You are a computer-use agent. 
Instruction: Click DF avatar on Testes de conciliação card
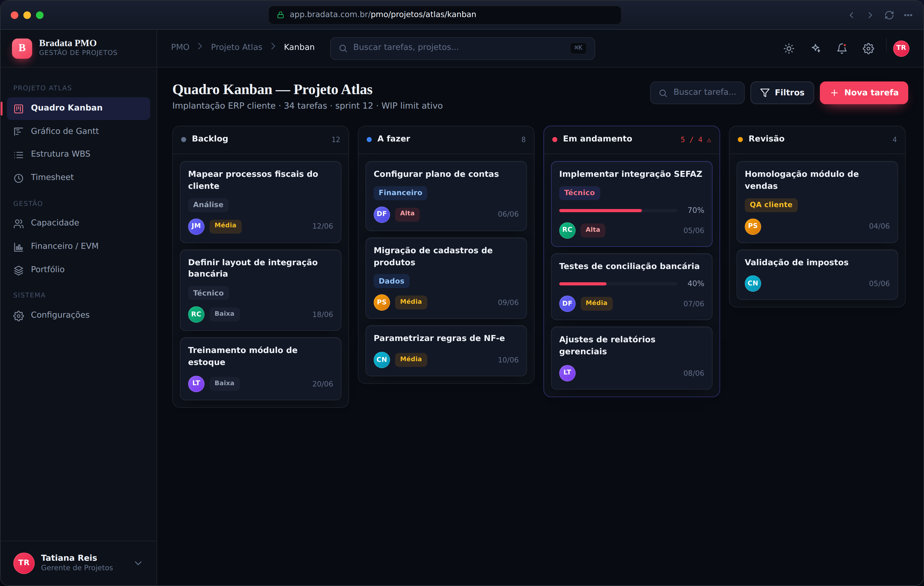point(567,304)
